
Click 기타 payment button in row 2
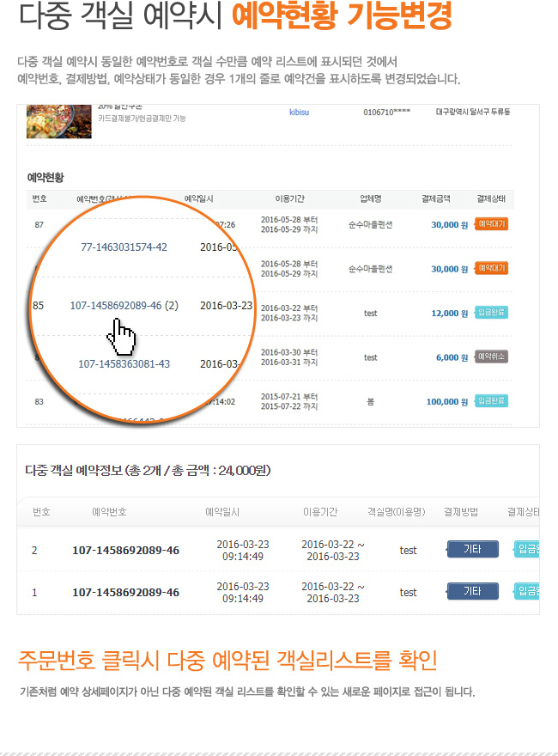[x=472, y=549]
